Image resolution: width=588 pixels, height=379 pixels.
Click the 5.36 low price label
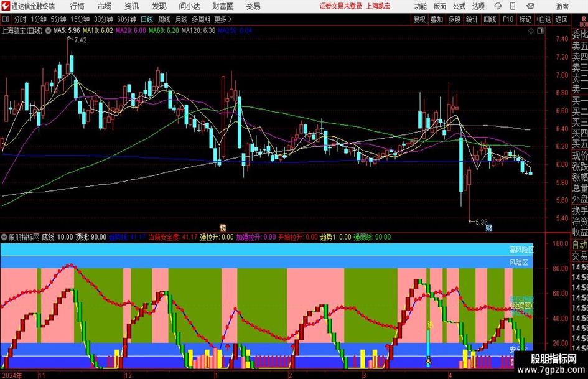(x=482, y=222)
